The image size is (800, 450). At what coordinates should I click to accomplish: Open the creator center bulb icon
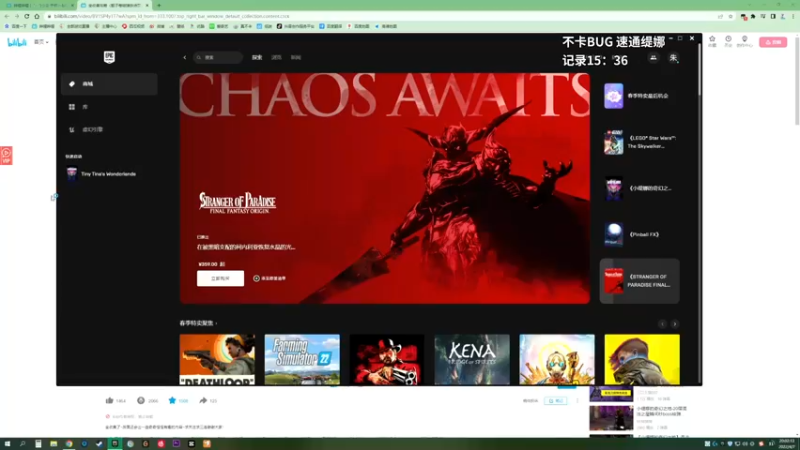tap(744, 41)
